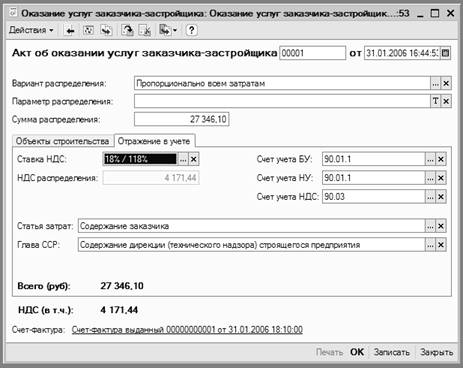This screenshot has height=368, width=463.
Task: Open help with the question mark icon
Action: coord(191,31)
